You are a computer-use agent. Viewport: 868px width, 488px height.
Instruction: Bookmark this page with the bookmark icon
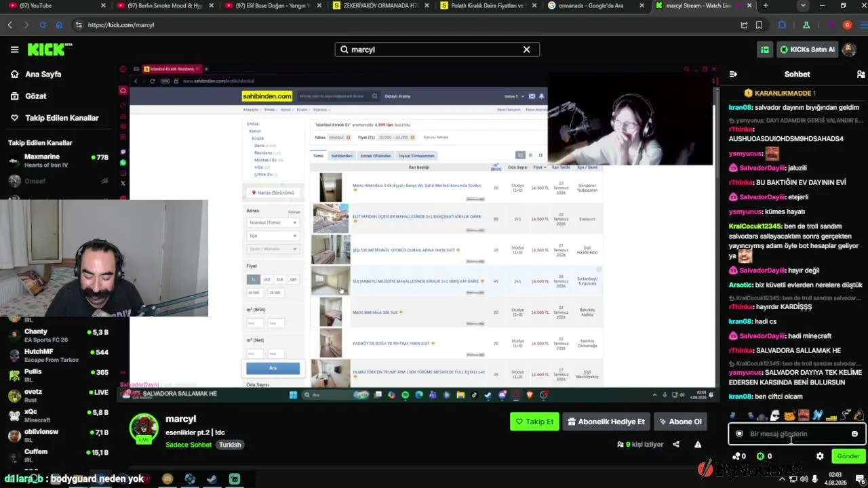click(759, 25)
